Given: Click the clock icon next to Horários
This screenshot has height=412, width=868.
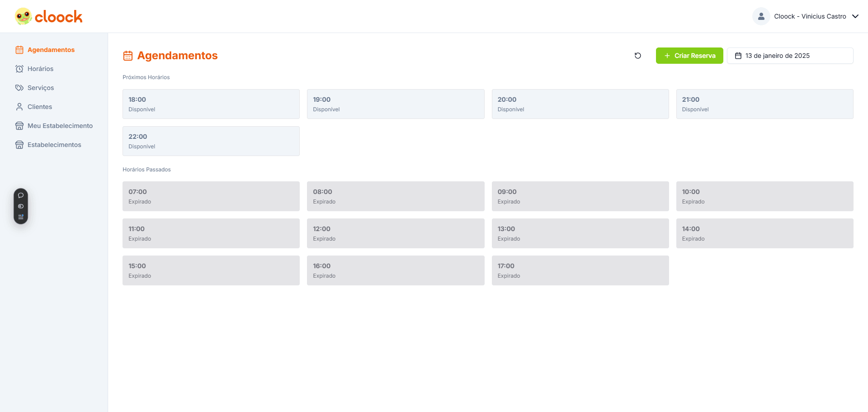Looking at the screenshot, I should coord(19,69).
